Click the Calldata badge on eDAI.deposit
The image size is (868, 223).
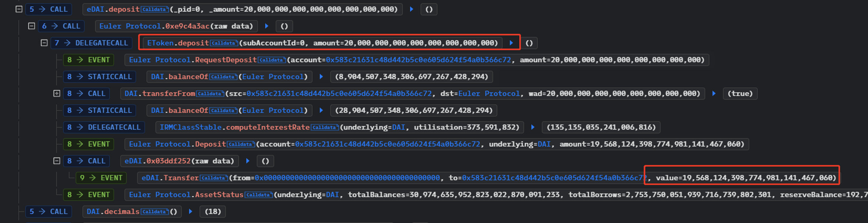[154, 10]
